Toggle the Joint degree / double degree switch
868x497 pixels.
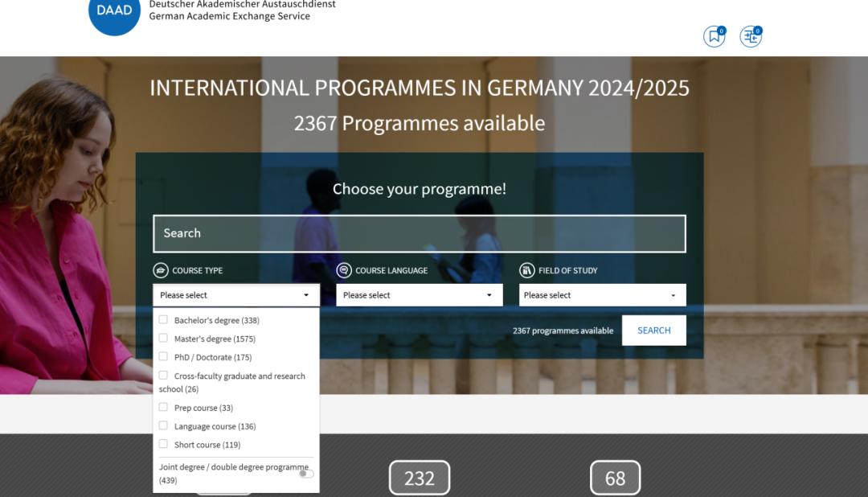click(x=306, y=474)
